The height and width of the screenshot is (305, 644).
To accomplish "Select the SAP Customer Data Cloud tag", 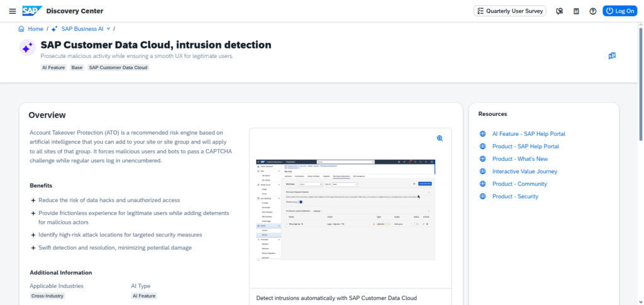I will coord(118,67).
